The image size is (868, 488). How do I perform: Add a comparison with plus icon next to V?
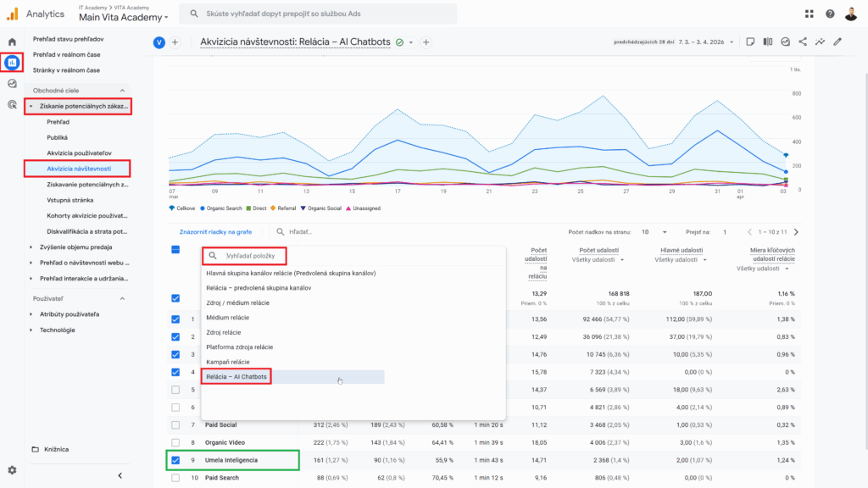pyautogui.click(x=175, y=42)
